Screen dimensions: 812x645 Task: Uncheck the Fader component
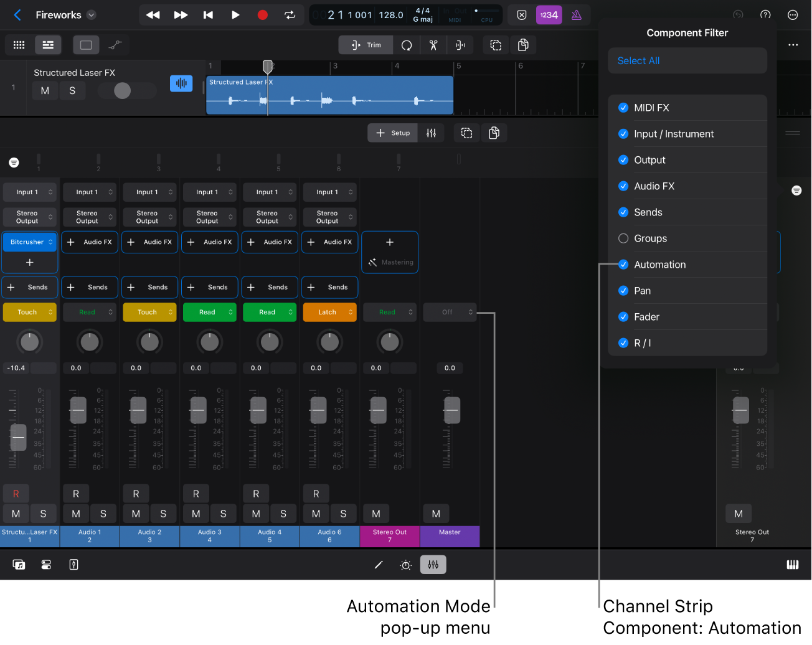point(623,317)
